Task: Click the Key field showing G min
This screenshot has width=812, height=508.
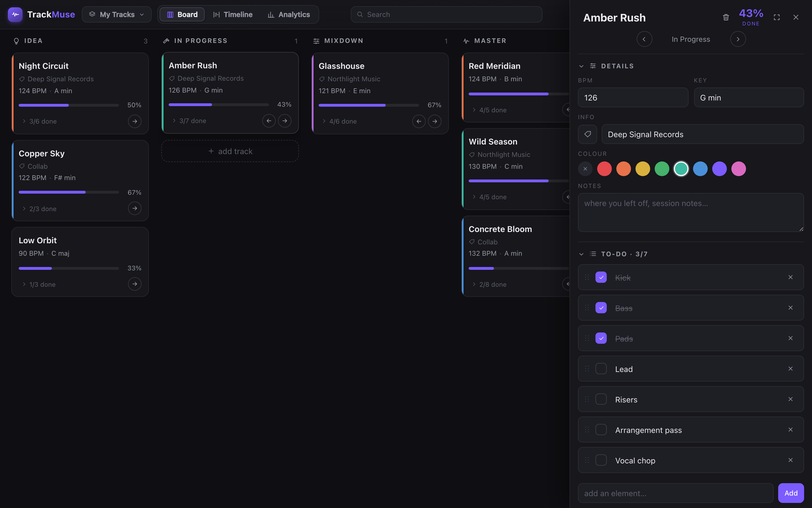Action: point(749,97)
